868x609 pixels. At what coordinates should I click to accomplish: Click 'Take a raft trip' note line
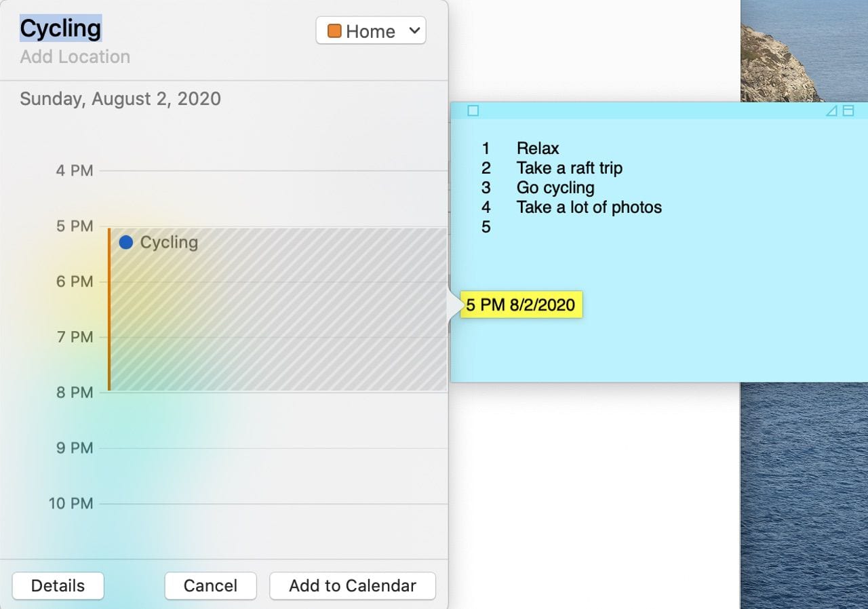[x=569, y=168]
